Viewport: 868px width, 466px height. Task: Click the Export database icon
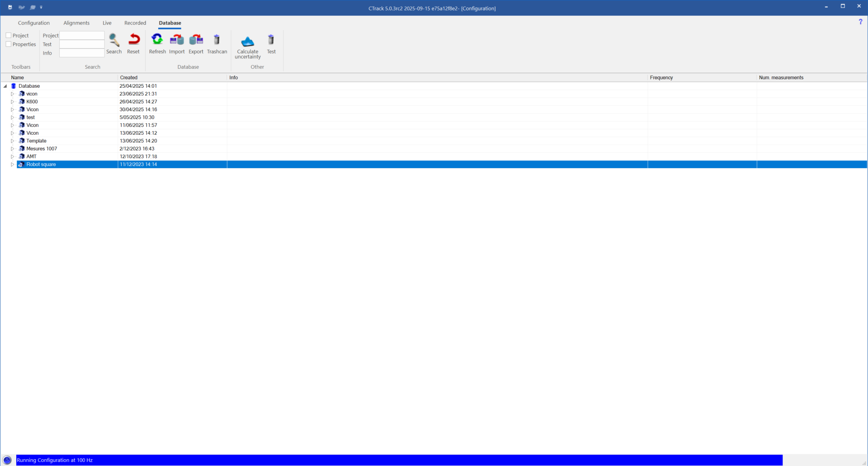click(196, 41)
